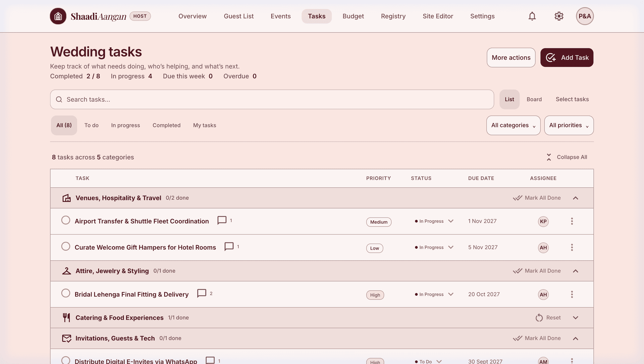644x364 pixels.
Task: Open More actions menu
Action: 511,58
